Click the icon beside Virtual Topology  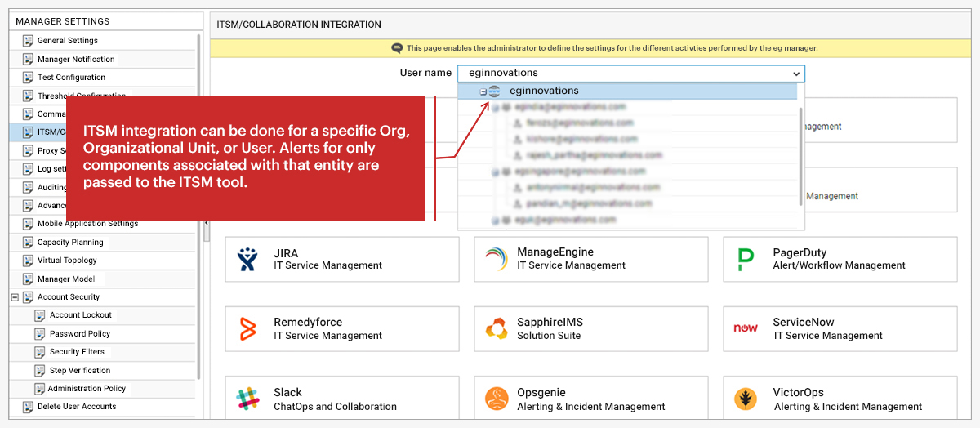click(28, 261)
